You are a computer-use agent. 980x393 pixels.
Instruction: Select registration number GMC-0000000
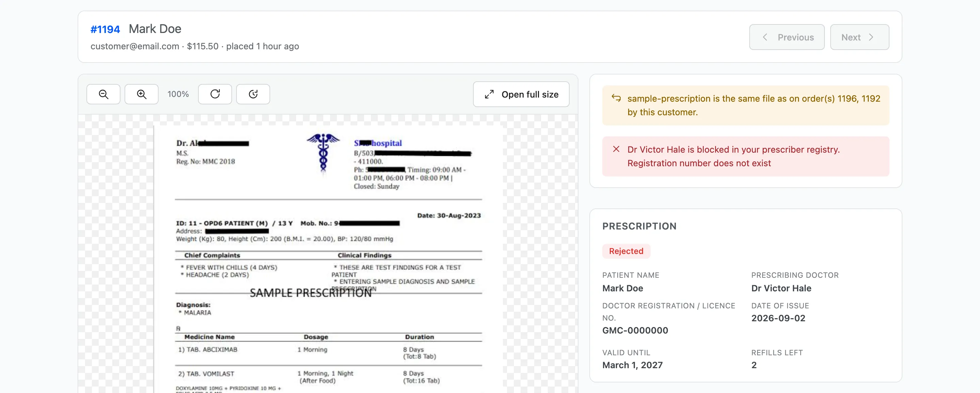[x=635, y=330]
